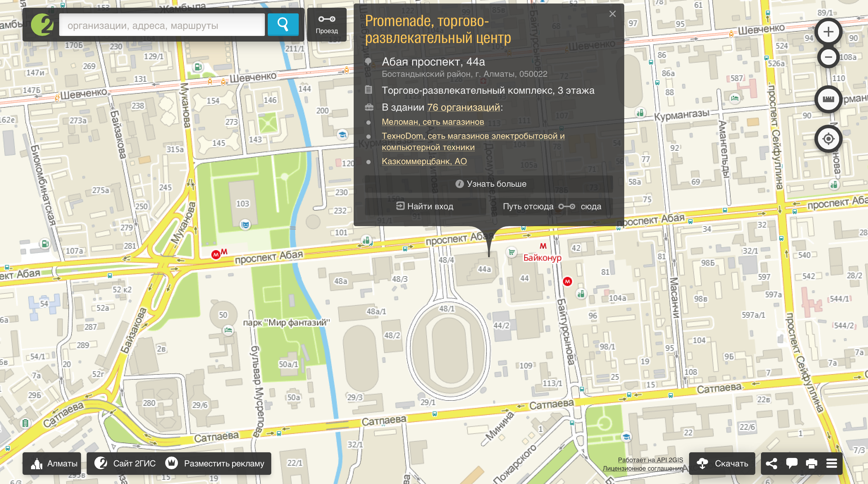Click the Скачать download button
Screen dimensions: 868x484
(x=722, y=464)
